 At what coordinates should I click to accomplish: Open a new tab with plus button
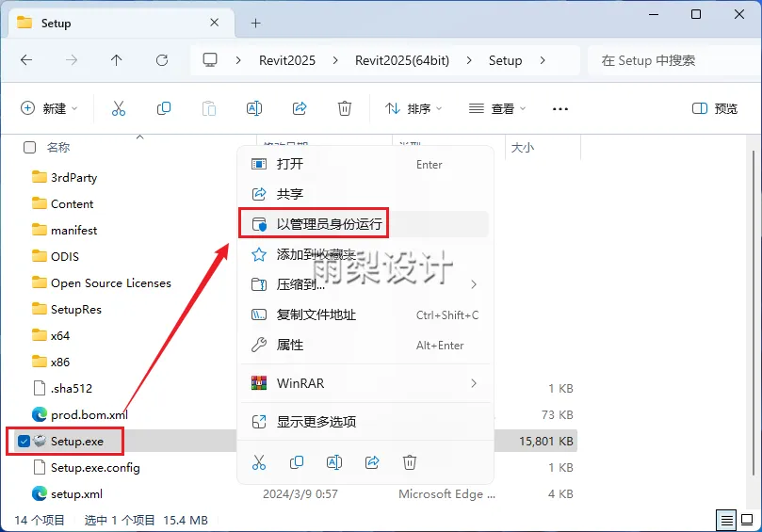coord(255,23)
